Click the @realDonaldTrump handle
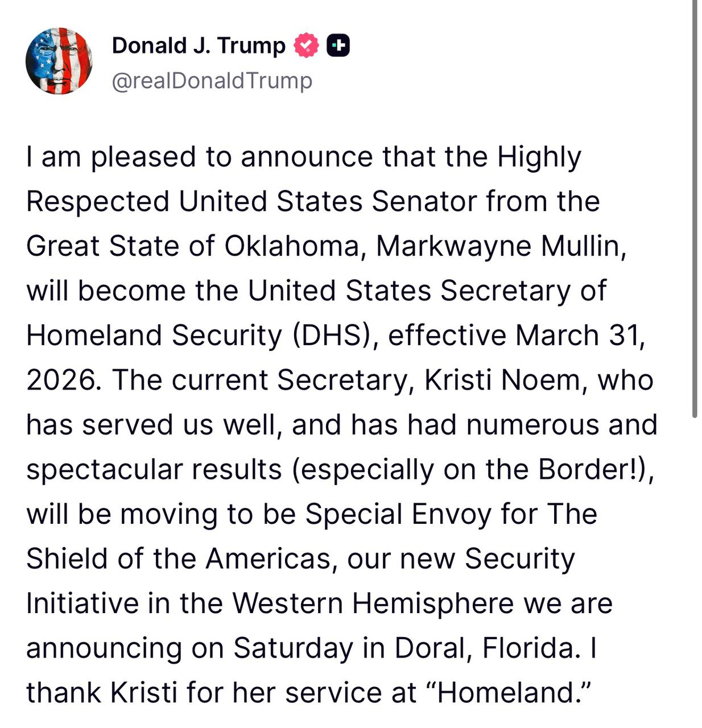702x728 pixels. click(212, 81)
